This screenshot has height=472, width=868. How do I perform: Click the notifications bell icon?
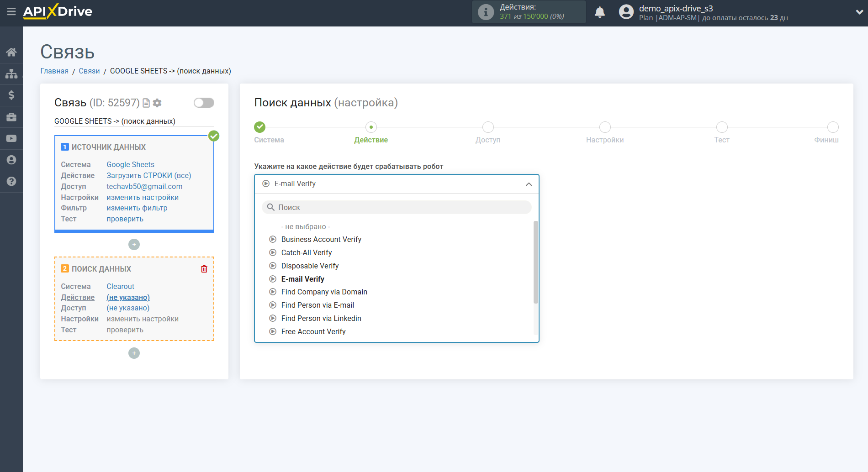(600, 12)
